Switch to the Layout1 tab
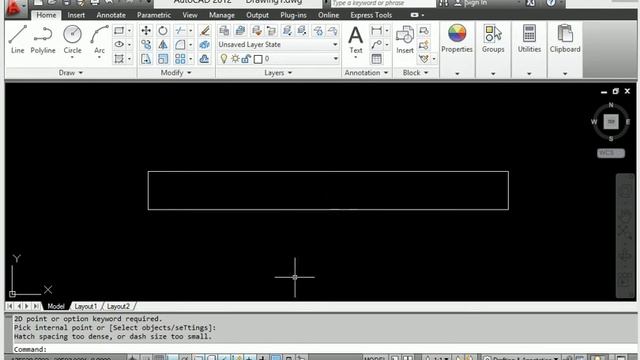Screen dimensions: 640x360 [x=86, y=306]
